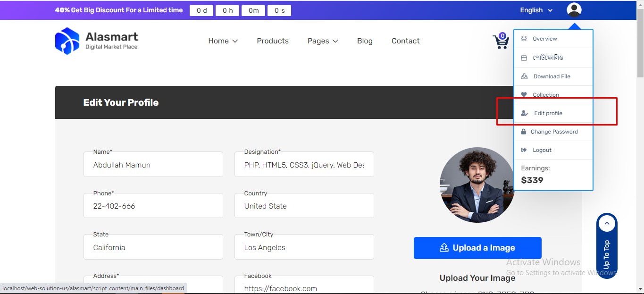Expand the English language dropdown
The height and width of the screenshot is (294, 644).
[x=536, y=10]
